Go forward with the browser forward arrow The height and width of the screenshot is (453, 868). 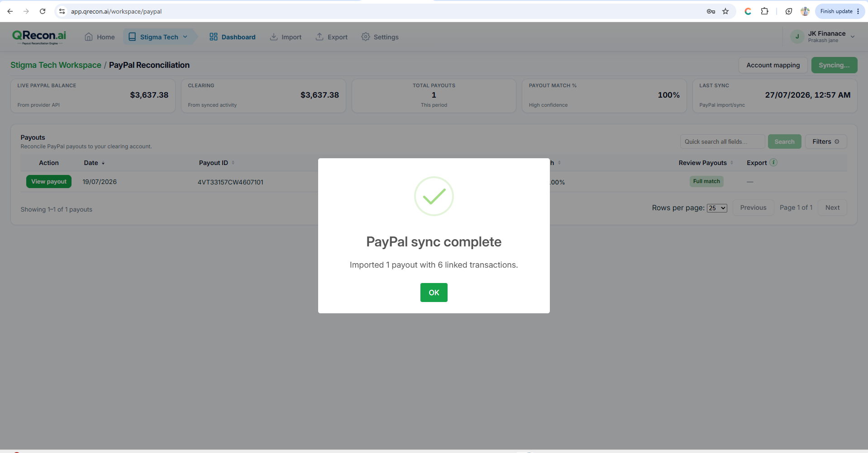pos(26,11)
